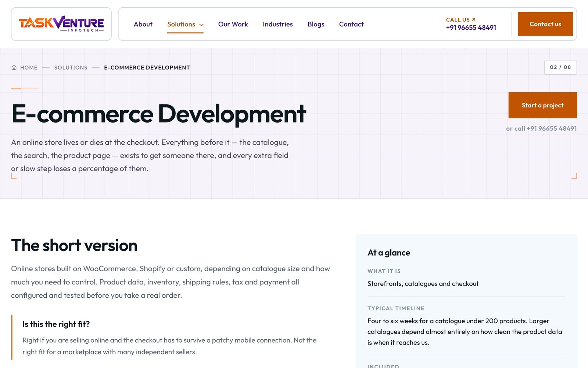Open the Contact nav link
Viewport: 588px width, 368px height.
click(x=351, y=24)
